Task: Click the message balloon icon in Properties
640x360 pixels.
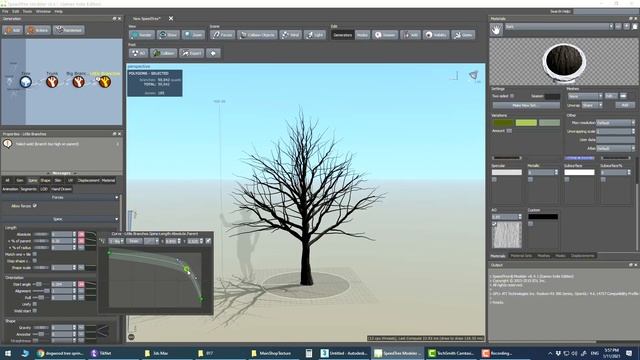Action: click(x=7, y=144)
